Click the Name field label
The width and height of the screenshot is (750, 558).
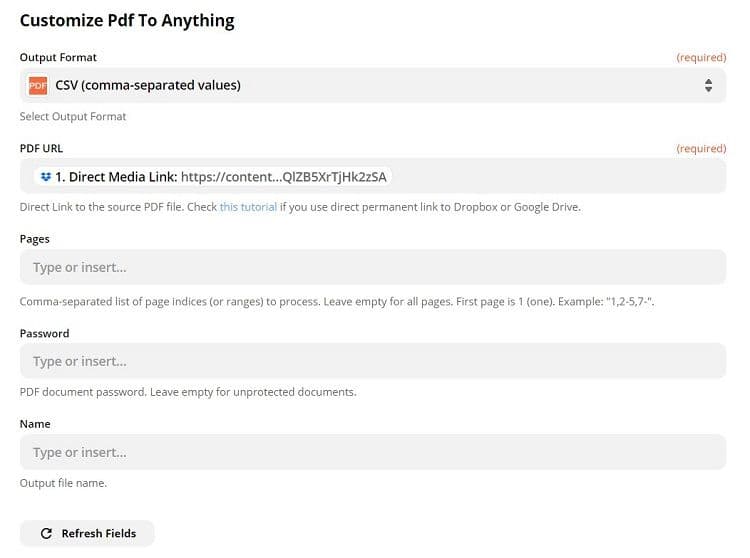point(35,424)
